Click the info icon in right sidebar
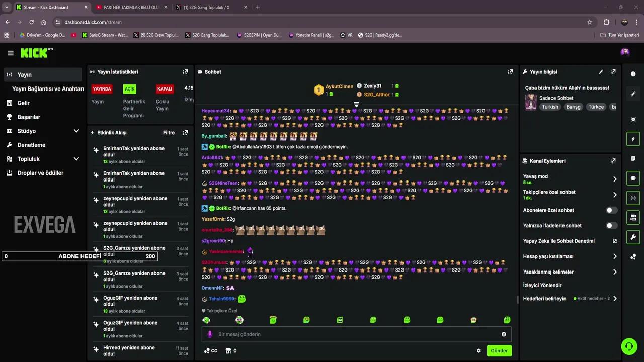This screenshot has width=644, height=362. click(633, 74)
